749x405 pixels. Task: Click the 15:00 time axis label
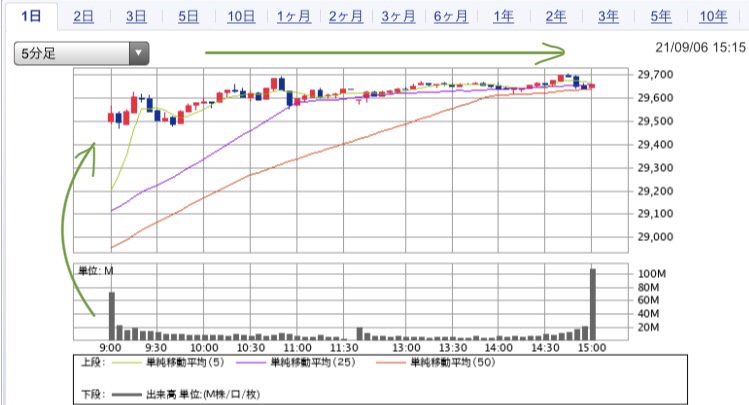[x=591, y=348]
